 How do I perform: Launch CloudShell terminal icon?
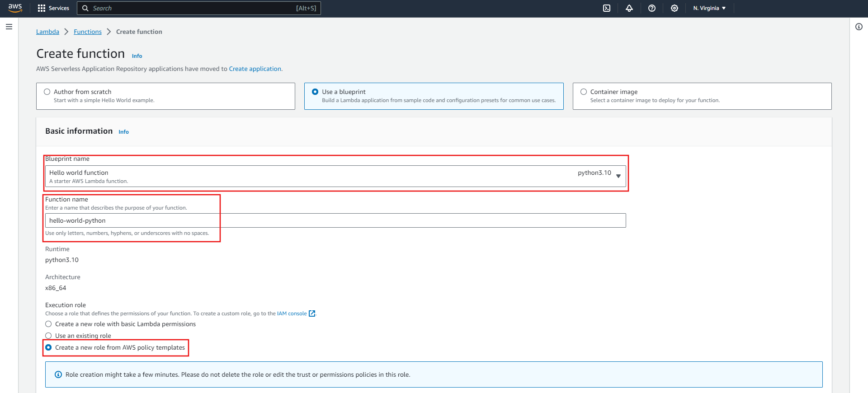[607, 8]
